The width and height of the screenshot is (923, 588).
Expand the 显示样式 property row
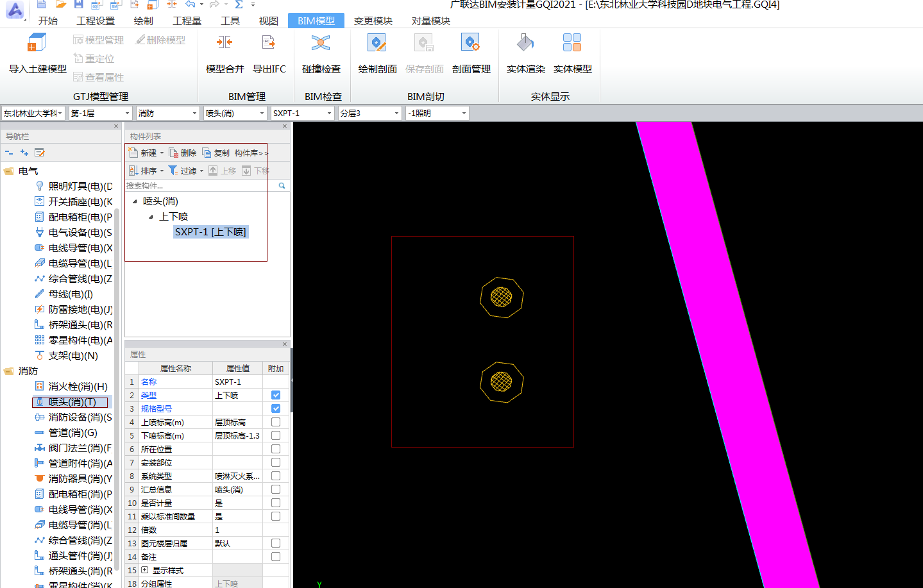pos(145,570)
